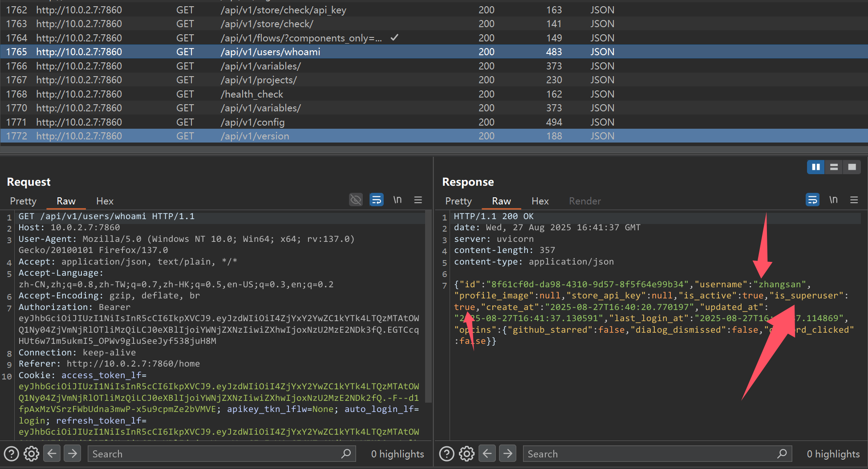Image resolution: width=868 pixels, height=469 pixels.
Task: Open Request panel help icon
Action: (11, 454)
